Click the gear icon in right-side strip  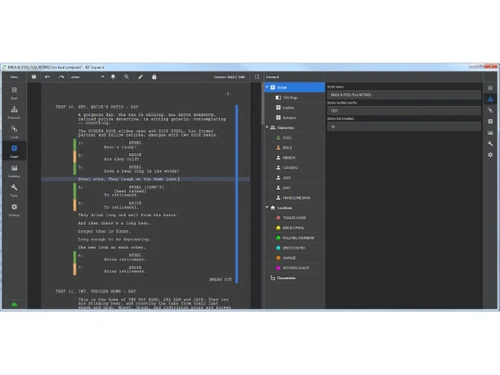pyautogui.click(x=490, y=155)
